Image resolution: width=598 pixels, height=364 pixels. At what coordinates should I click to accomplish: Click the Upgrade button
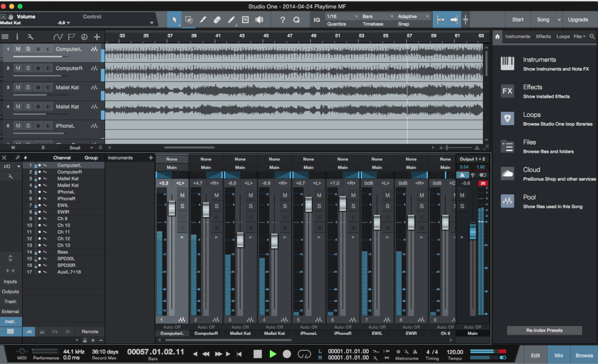coord(578,20)
